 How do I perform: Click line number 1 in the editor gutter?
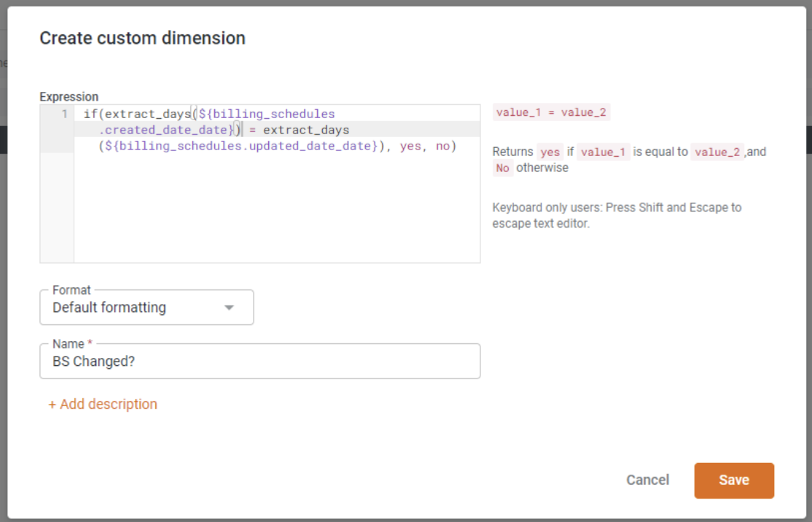[64, 114]
